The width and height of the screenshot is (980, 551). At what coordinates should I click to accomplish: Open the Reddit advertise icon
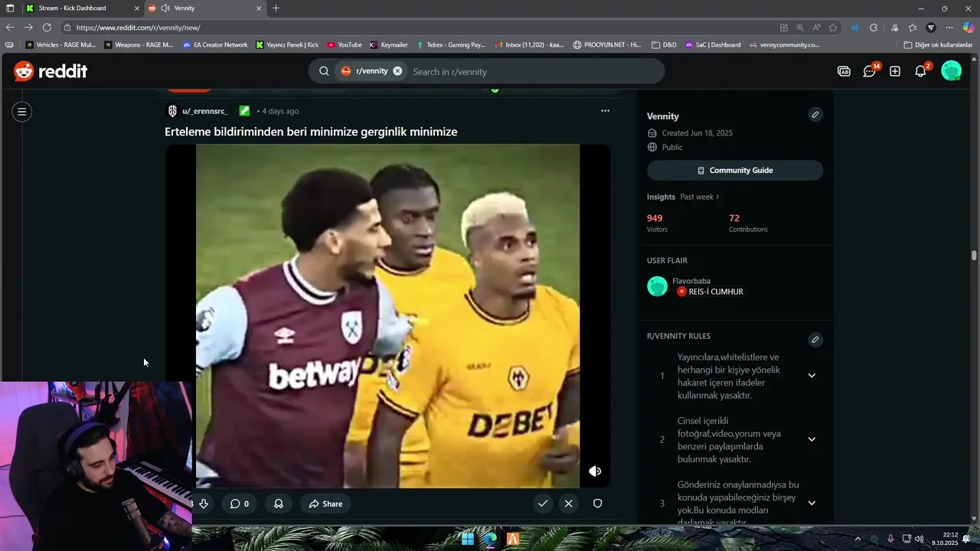tap(844, 71)
